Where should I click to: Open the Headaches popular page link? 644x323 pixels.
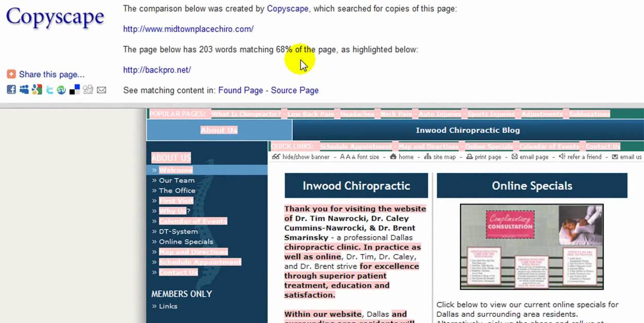pyautogui.click(x=357, y=114)
